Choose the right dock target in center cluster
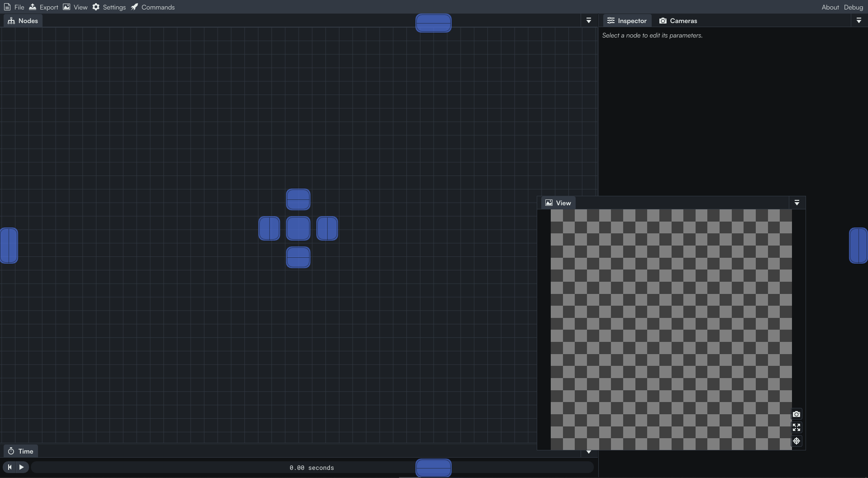The height and width of the screenshot is (478, 868). [x=327, y=228]
